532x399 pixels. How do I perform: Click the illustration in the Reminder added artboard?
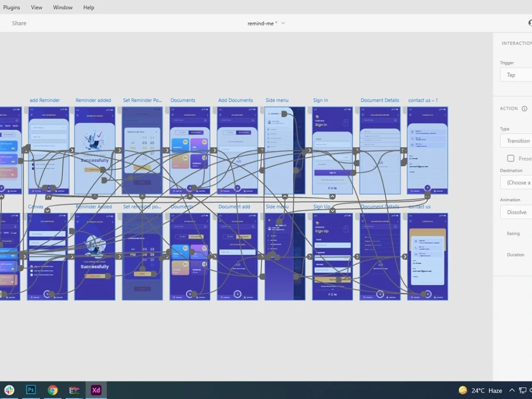coord(94,140)
